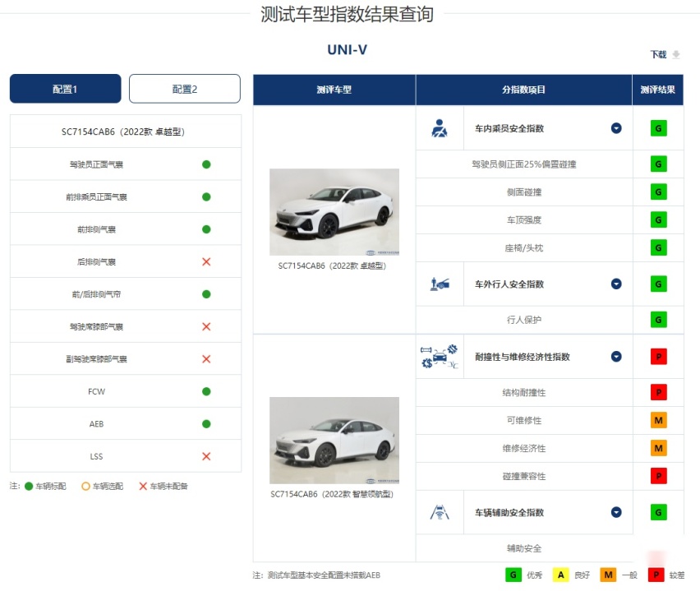Click the M badge for 可维修性

click(658, 420)
